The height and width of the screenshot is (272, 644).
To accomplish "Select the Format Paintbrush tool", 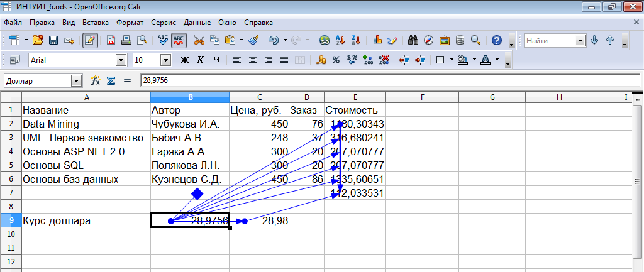I will pyautogui.click(x=254, y=40).
